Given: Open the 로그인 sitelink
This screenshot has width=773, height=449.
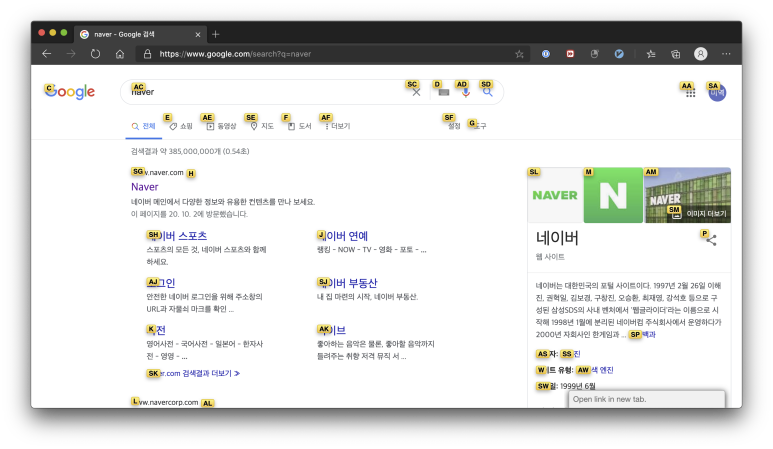Looking at the screenshot, I should [x=161, y=283].
